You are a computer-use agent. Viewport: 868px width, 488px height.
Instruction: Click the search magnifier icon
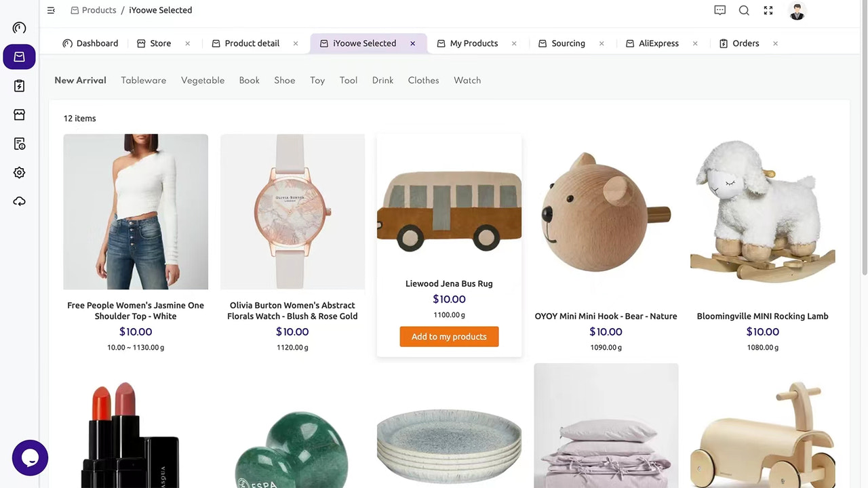tap(744, 10)
